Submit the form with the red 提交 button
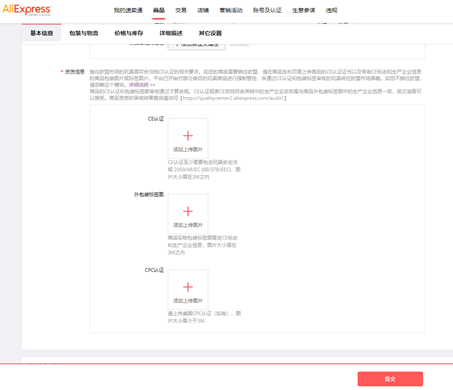 click(390, 379)
